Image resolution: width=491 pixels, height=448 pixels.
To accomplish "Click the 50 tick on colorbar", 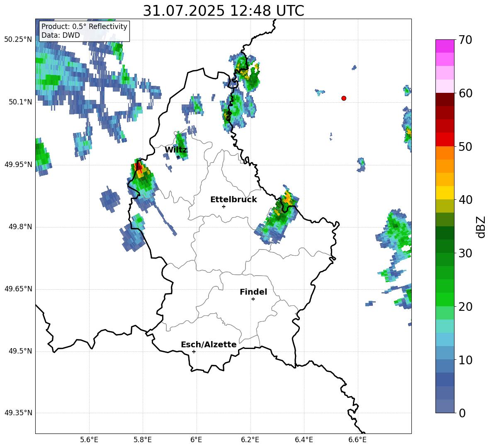I will 465,146.
